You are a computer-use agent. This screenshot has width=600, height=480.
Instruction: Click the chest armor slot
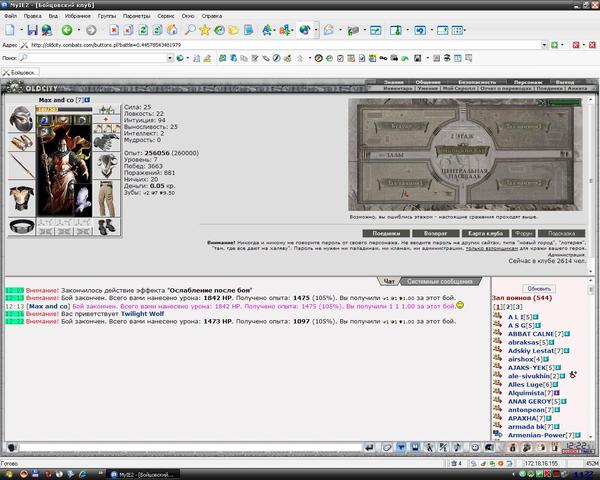click(x=21, y=198)
